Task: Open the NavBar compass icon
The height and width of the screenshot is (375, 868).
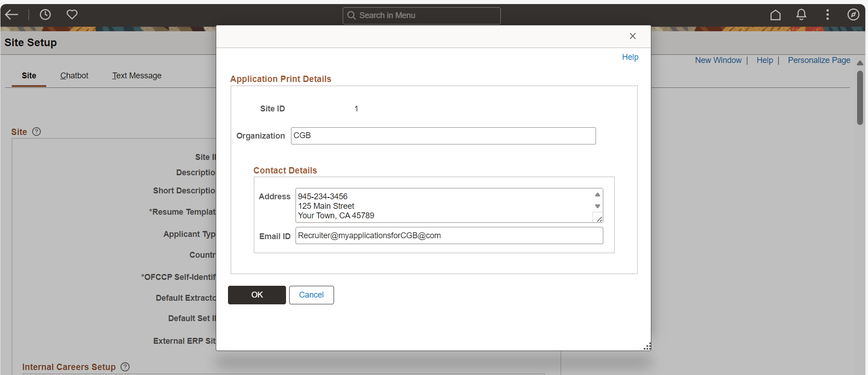Action: pyautogui.click(x=853, y=15)
